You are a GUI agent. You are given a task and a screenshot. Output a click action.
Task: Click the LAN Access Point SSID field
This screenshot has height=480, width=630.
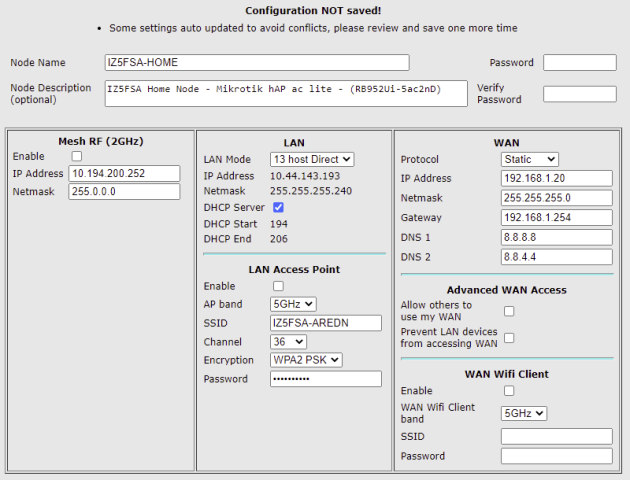[326, 323]
